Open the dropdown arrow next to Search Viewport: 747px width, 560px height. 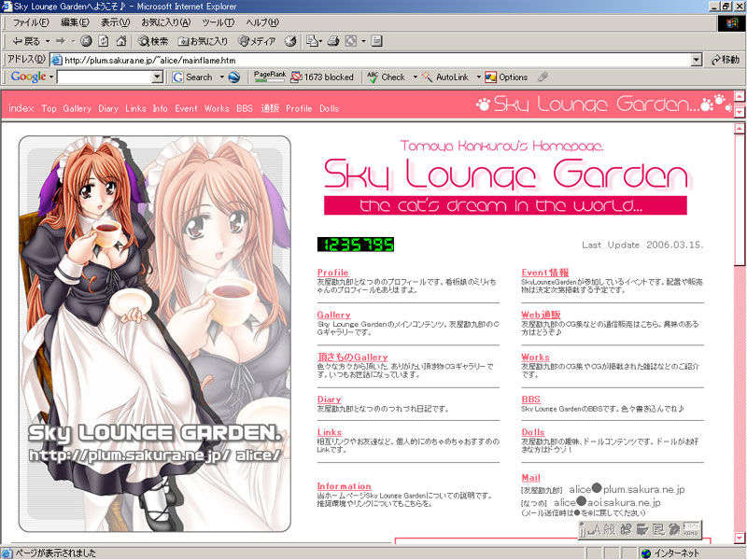point(221,77)
